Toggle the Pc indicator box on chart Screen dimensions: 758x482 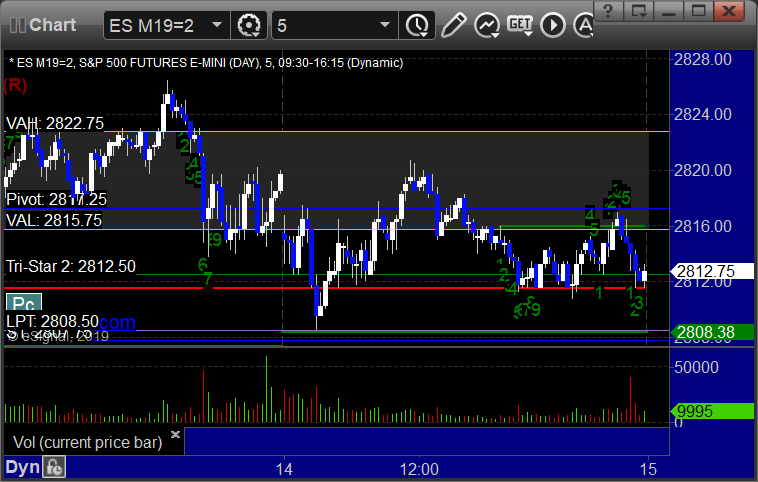(21, 302)
